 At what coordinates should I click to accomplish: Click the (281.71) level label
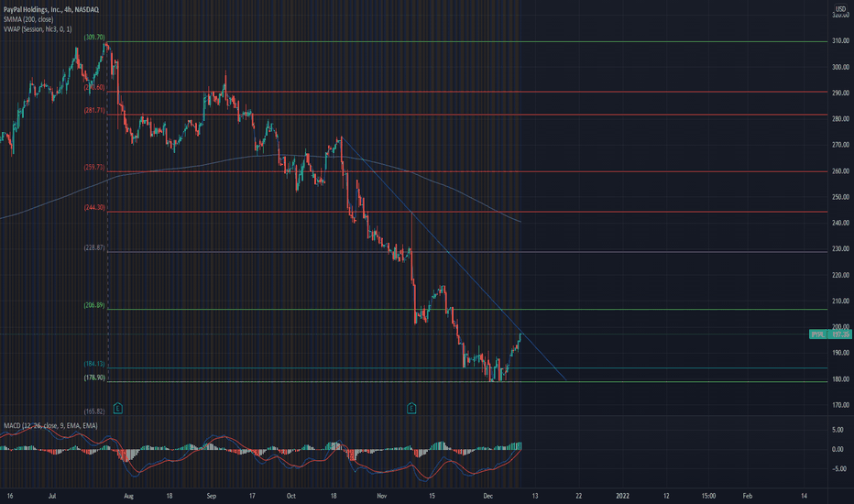(x=94, y=110)
